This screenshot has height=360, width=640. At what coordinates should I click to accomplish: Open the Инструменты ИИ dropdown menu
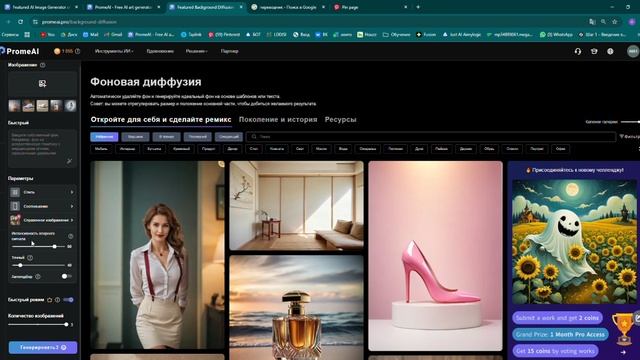click(x=114, y=51)
